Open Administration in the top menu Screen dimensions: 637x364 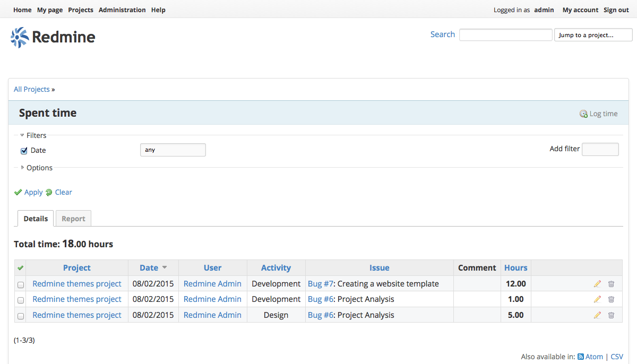(x=122, y=10)
